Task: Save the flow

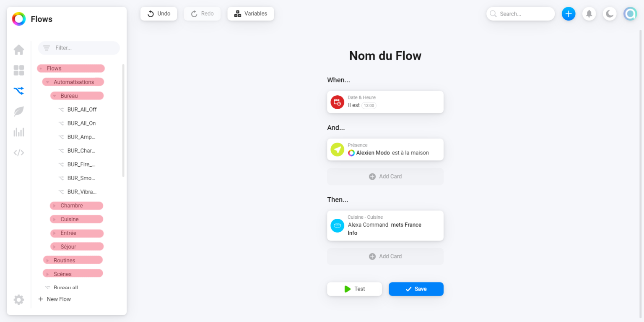Action: (415, 289)
